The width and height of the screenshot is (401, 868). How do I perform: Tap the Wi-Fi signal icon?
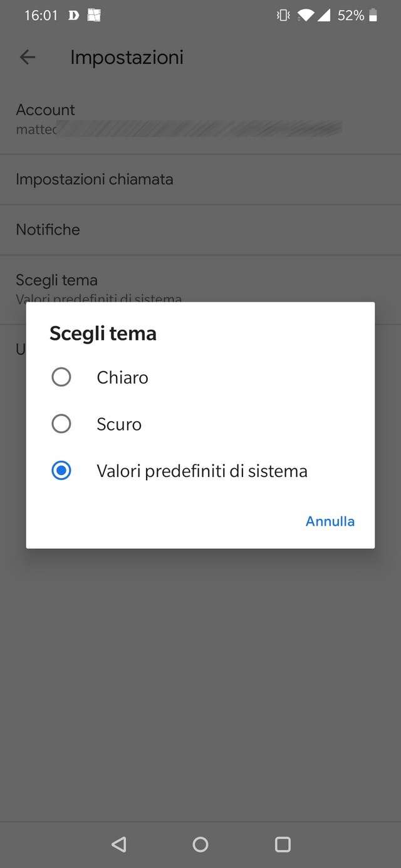click(305, 16)
